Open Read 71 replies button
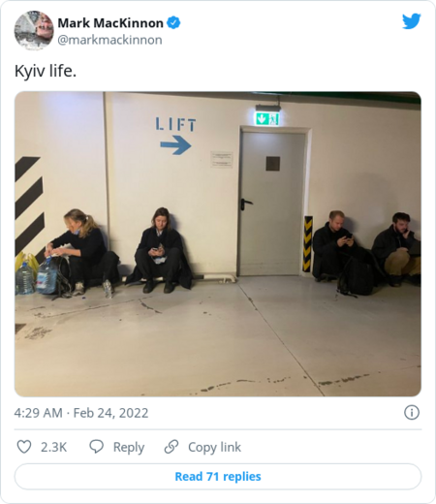 (x=218, y=477)
